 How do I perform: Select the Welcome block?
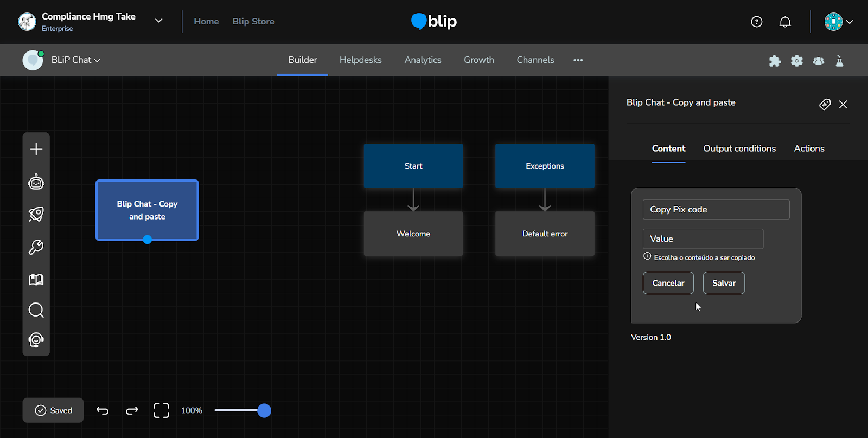(413, 234)
